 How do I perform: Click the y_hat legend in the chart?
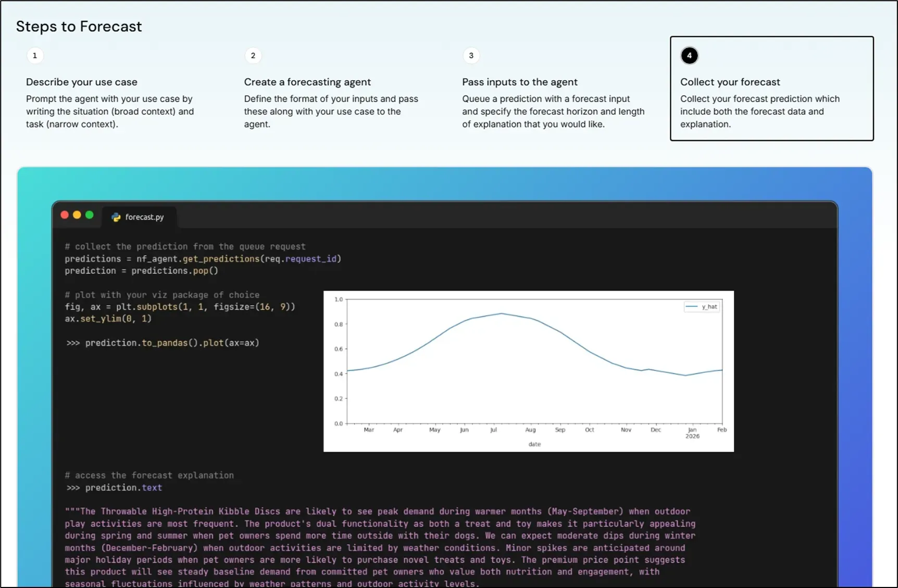[702, 307]
